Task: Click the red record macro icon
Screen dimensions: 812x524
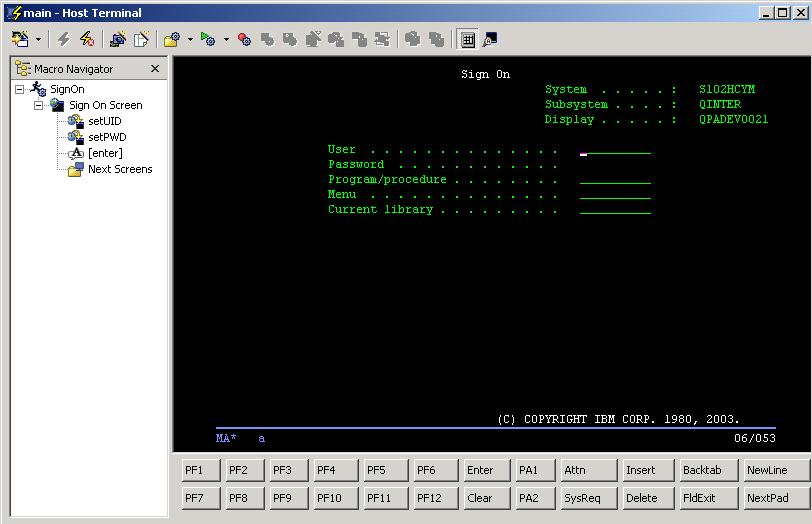Action: tap(244, 39)
